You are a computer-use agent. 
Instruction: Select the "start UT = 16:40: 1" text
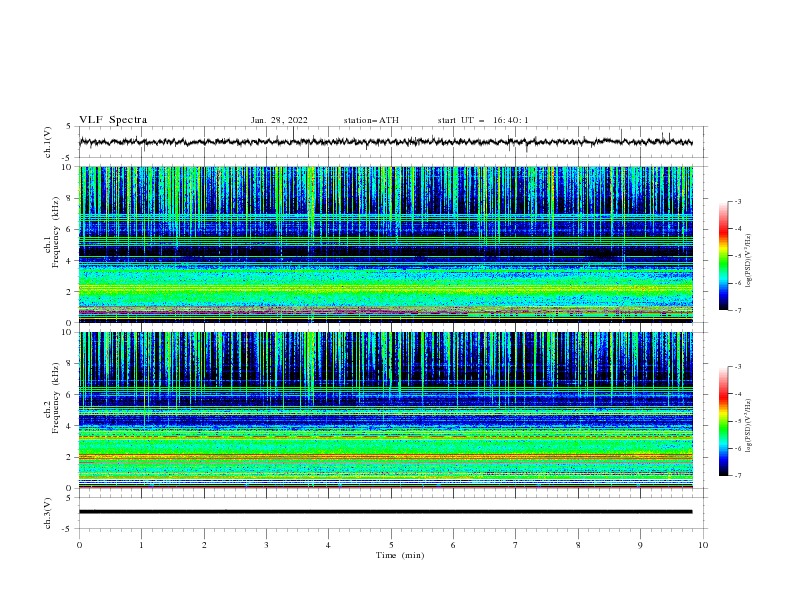click(483, 120)
